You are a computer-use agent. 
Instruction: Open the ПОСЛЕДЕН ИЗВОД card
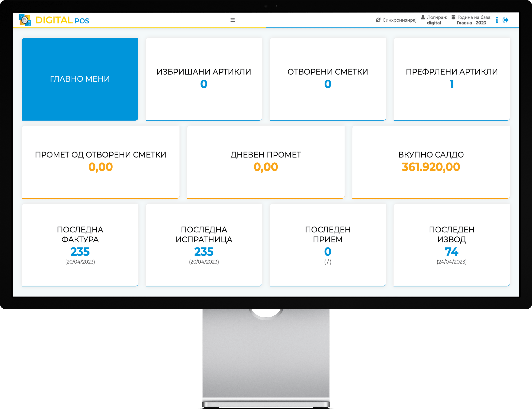[x=452, y=245]
